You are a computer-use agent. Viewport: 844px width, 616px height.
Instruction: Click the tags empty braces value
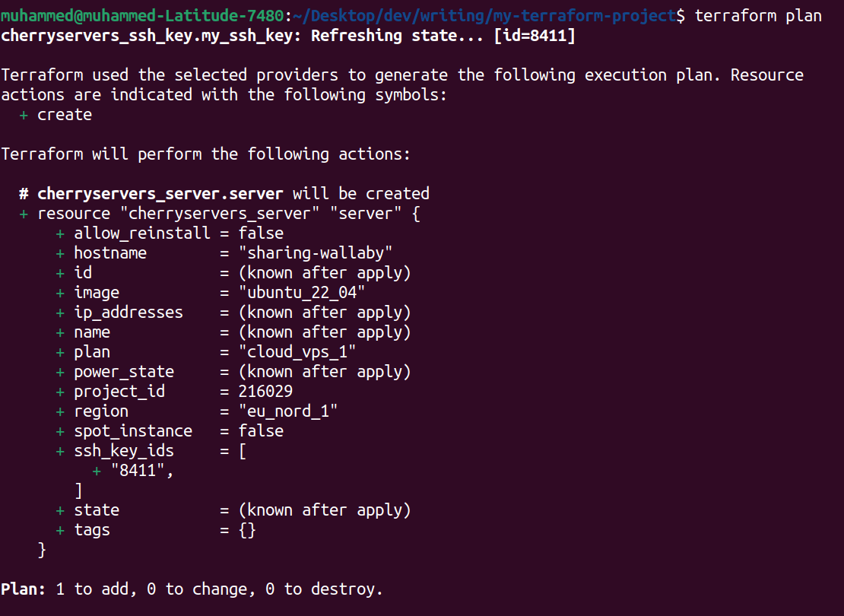(247, 529)
